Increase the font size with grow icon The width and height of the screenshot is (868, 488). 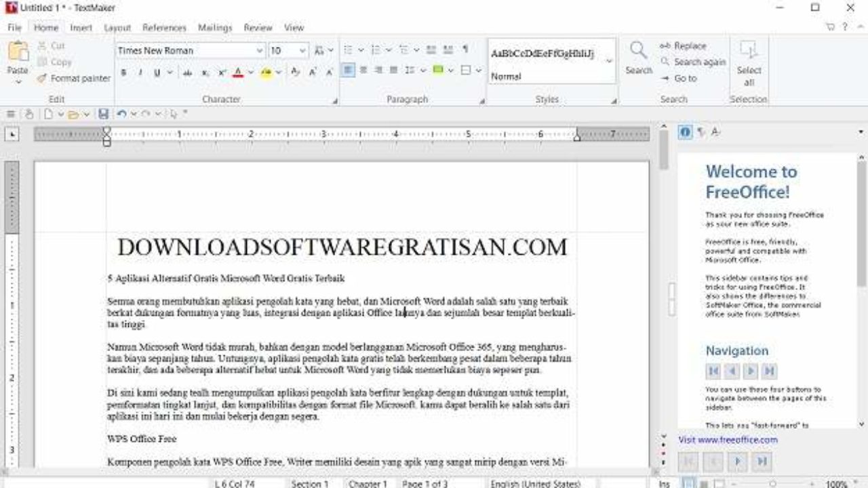tap(313, 72)
